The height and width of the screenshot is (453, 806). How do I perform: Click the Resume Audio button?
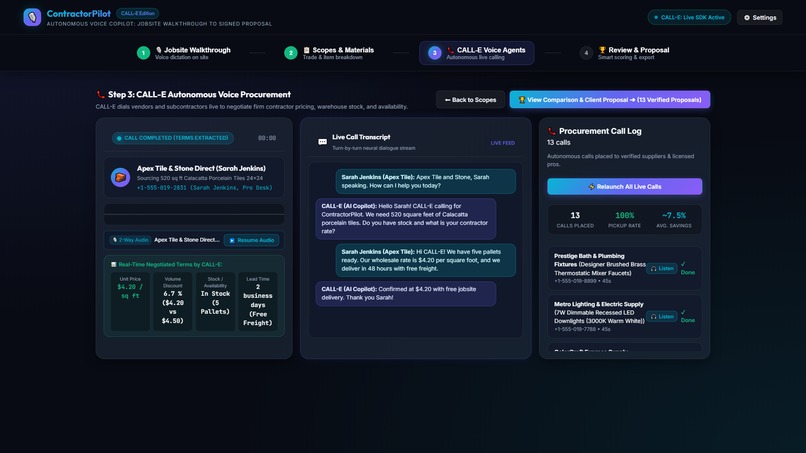[x=251, y=240]
